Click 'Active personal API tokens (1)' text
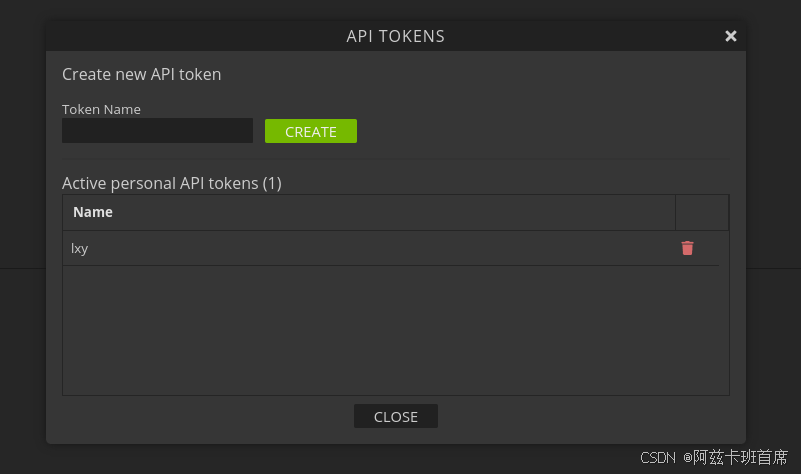 172,183
